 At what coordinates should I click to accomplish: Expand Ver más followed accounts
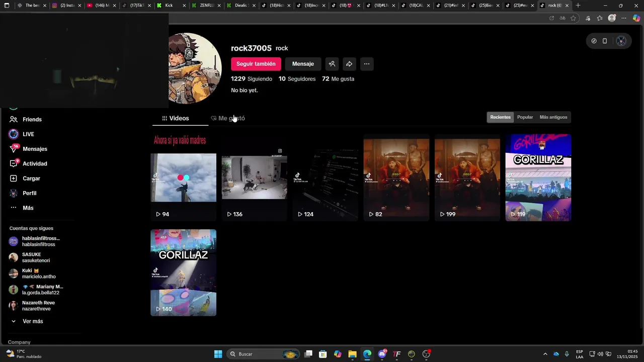coord(28,321)
